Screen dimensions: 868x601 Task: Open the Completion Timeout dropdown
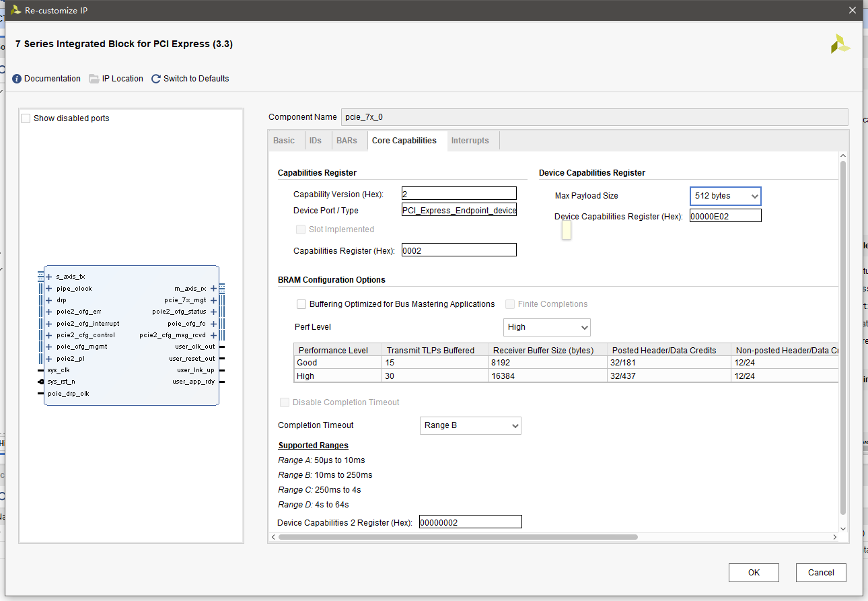pyautogui.click(x=470, y=425)
